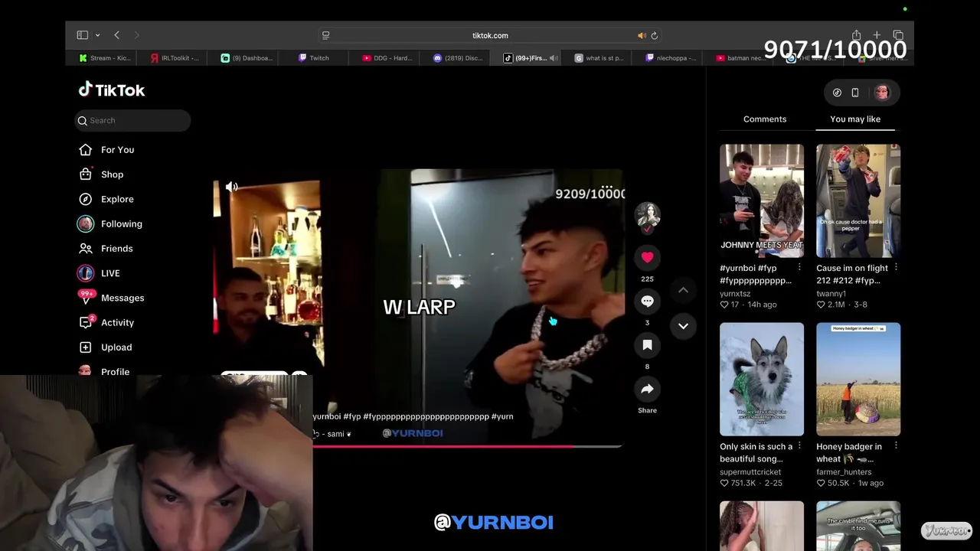Switch to the DDG - Hard YouTube tab

[387, 58]
